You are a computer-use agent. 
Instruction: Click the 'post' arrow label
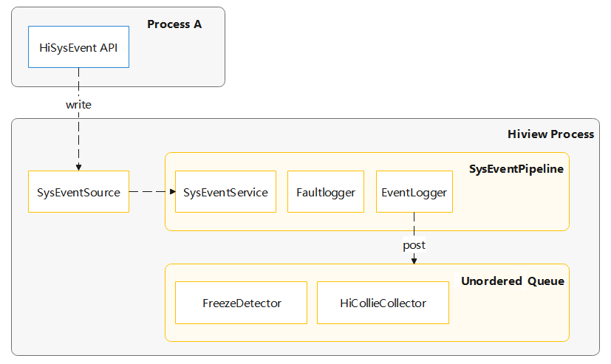click(x=414, y=245)
